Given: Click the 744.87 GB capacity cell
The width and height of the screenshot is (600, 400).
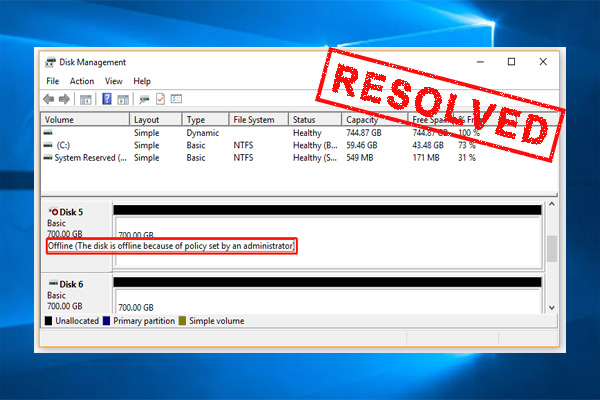Looking at the screenshot, I should tap(364, 133).
